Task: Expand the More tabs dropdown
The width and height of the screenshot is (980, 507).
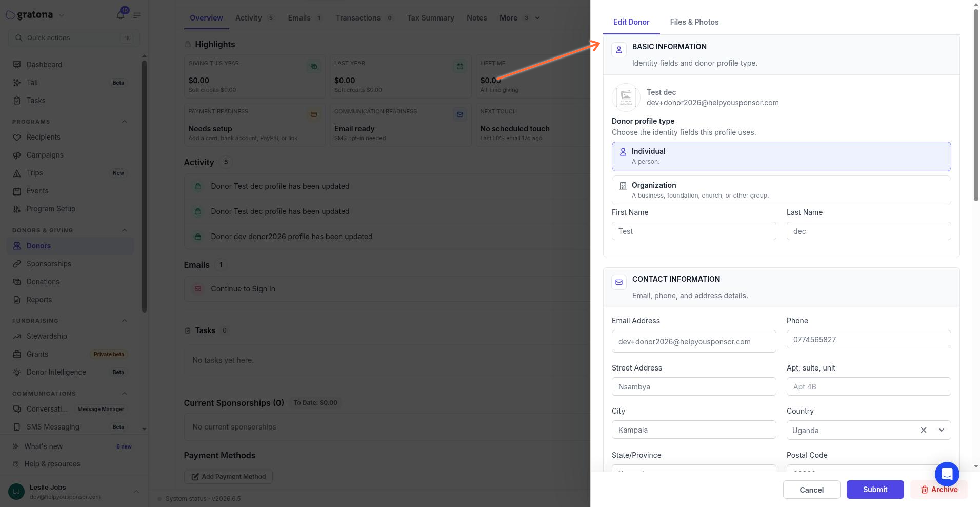Action: [520, 18]
